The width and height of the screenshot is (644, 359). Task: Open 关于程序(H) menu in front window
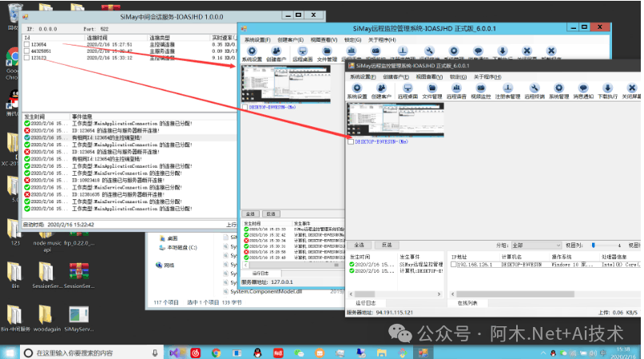click(487, 77)
